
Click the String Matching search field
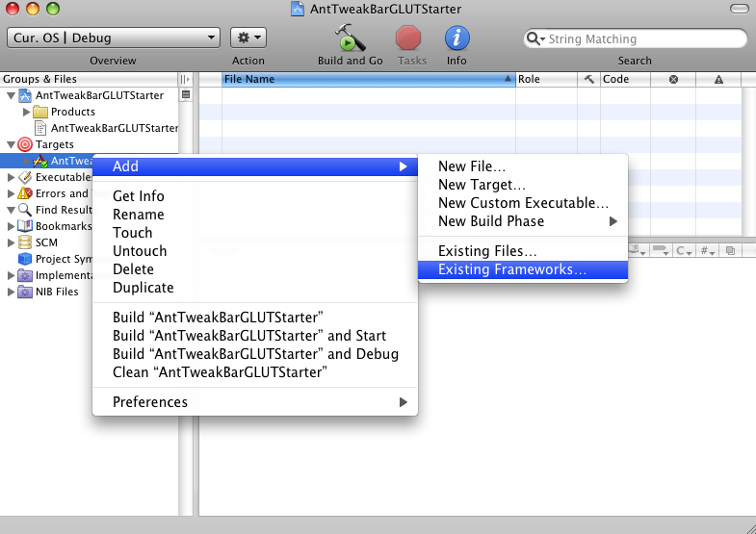click(640, 39)
